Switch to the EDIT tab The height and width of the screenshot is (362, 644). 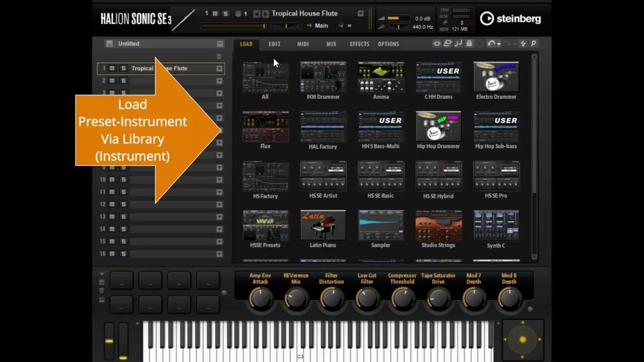pos(274,44)
